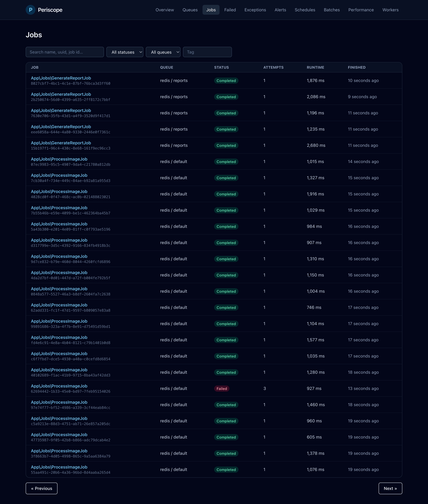The height and width of the screenshot is (504, 428).
Task: Open ProcessImageJob with uuid 3f8663b7
Action: (59, 451)
